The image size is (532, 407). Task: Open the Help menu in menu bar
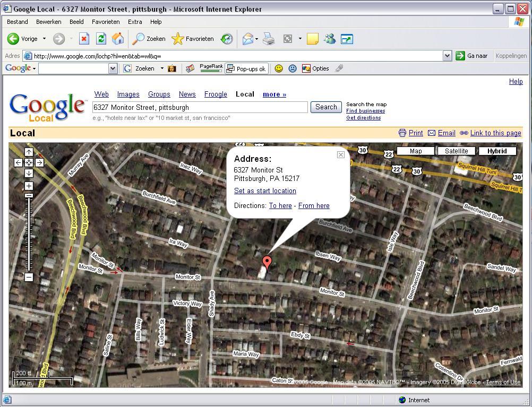click(156, 22)
